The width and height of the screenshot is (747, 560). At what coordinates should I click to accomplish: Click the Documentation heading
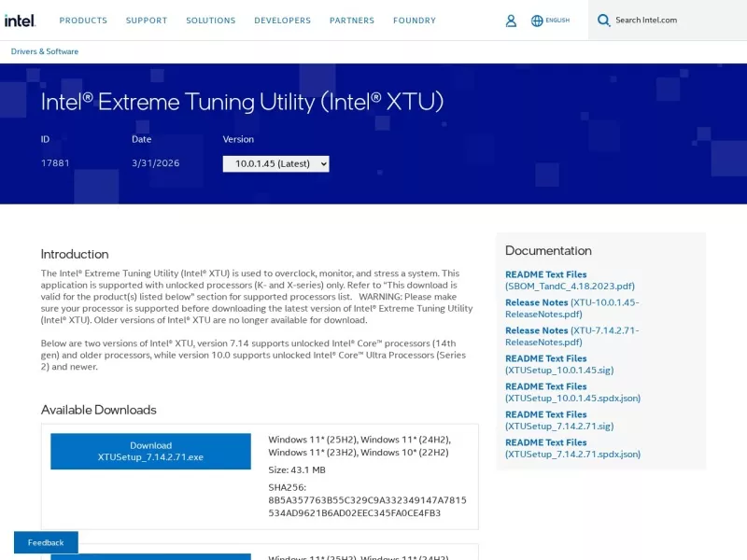pos(548,250)
